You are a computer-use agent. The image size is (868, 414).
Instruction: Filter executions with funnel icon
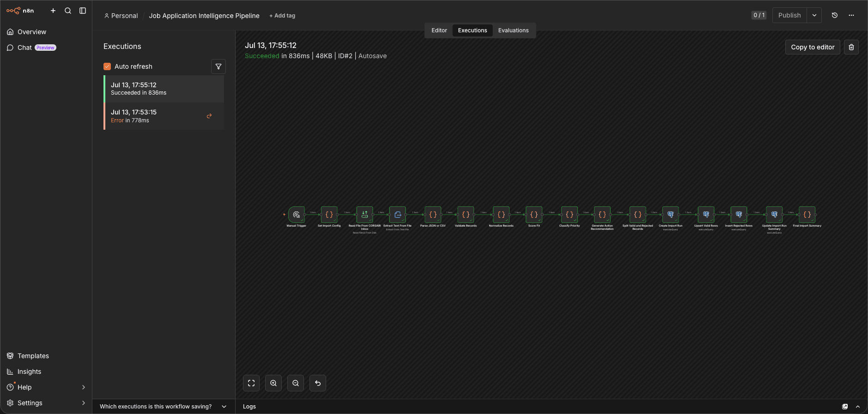(219, 66)
